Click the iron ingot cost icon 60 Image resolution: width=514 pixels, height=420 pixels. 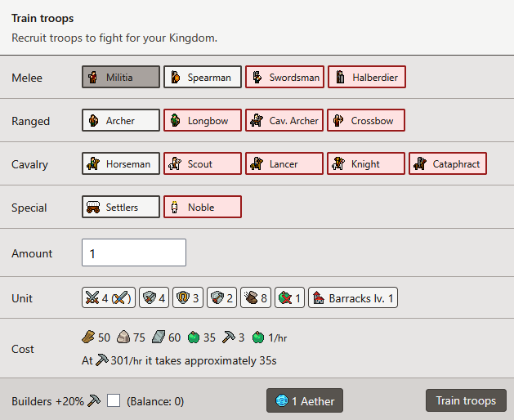coord(159,337)
